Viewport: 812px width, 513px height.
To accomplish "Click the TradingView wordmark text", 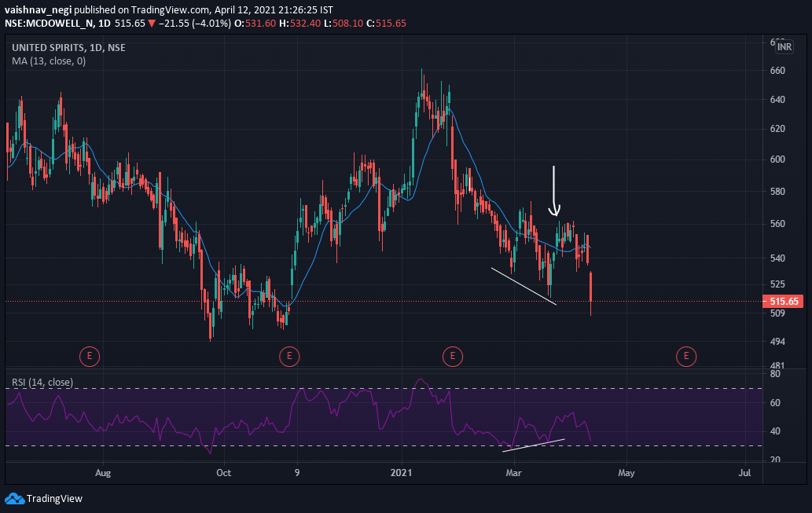I will (x=54, y=499).
